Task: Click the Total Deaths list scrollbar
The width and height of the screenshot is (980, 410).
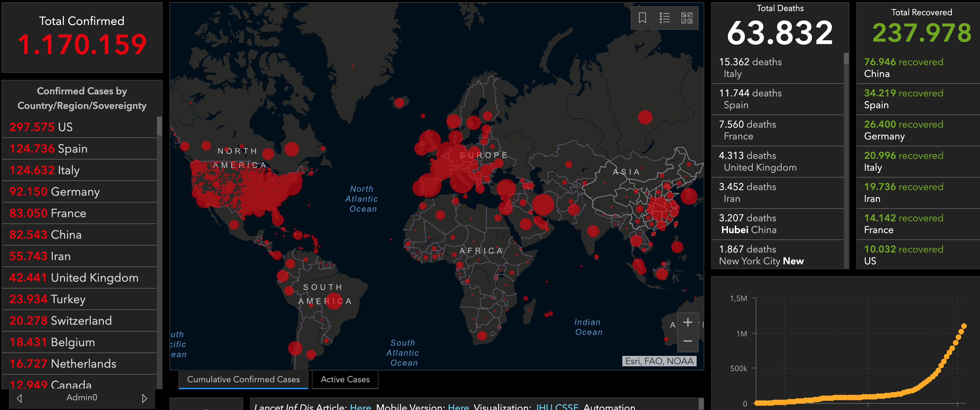Action: tap(846, 59)
